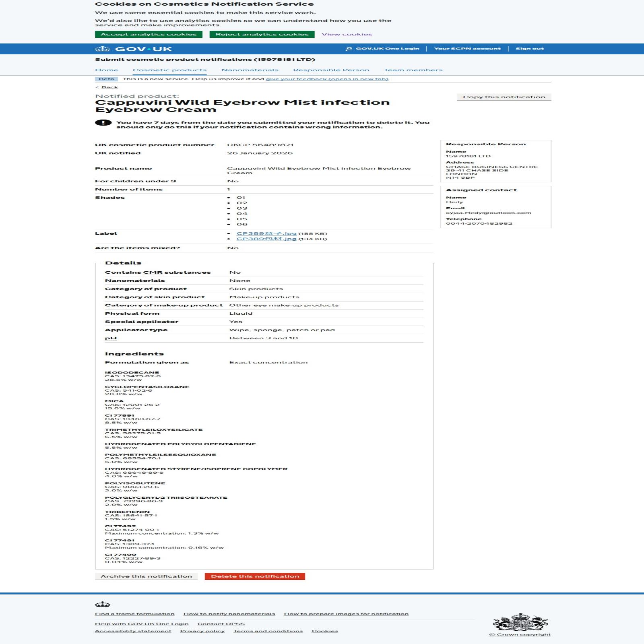Archive this notification
The image size is (644, 644).
146,576
